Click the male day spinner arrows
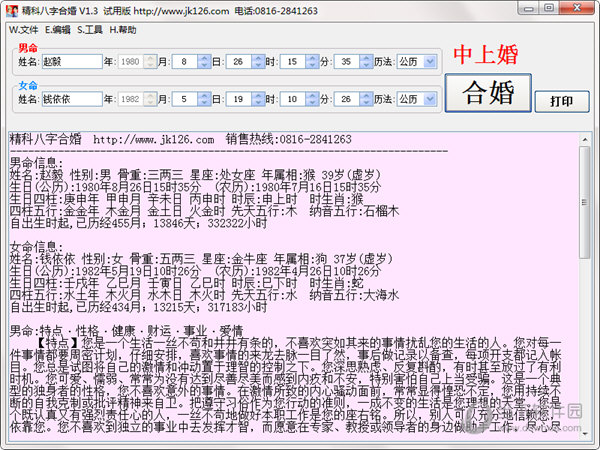 click(x=258, y=62)
